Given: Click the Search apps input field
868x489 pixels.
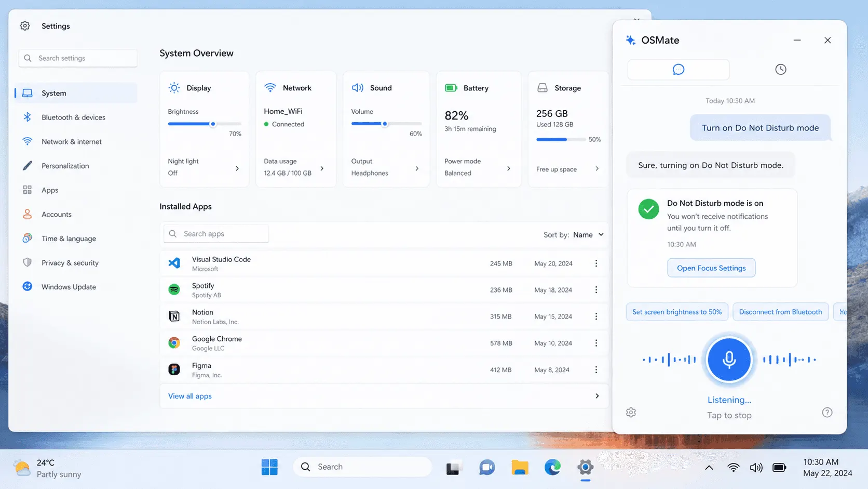Looking at the screenshot, I should (x=216, y=234).
